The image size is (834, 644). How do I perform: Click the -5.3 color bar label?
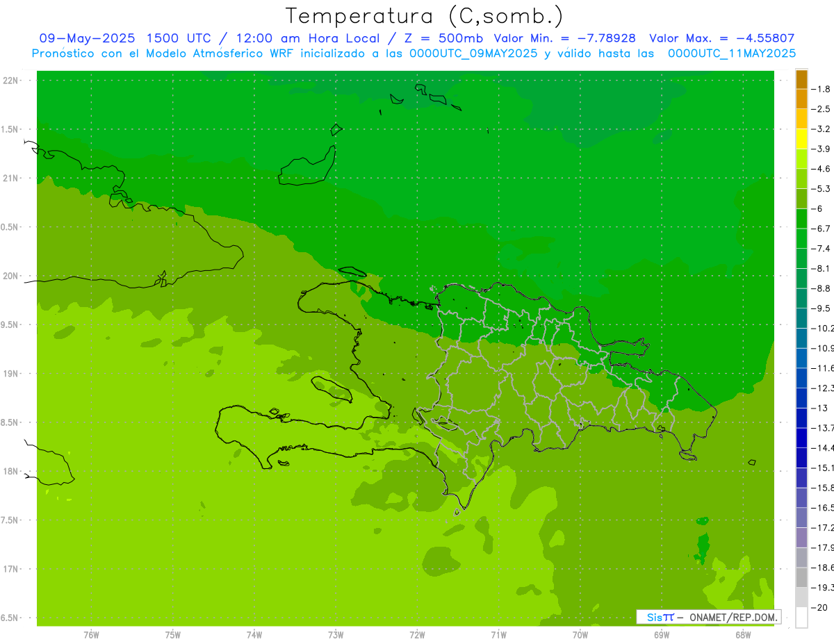click(x=821, y=189)
